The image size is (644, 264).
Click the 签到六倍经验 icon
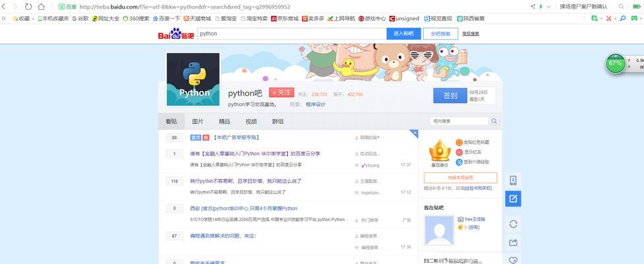tap(459, 162)
